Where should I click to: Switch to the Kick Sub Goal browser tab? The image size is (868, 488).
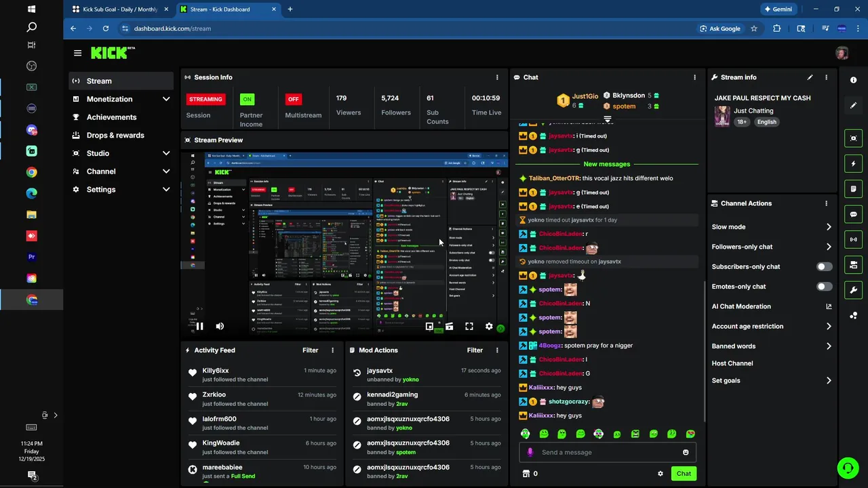[x=120, y=9]
